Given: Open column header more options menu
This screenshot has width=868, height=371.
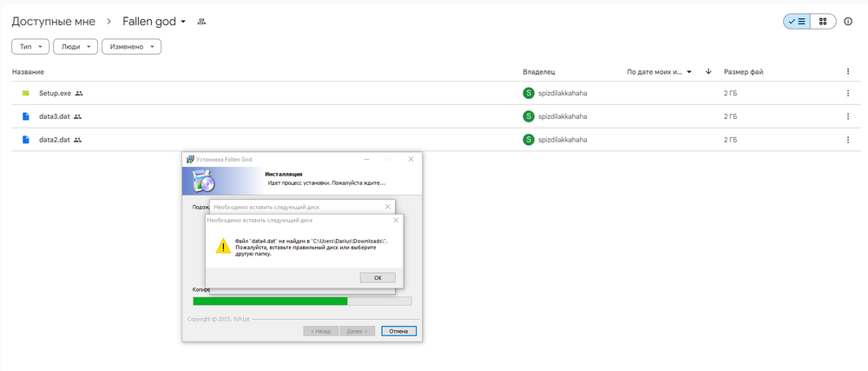Looking at the screenshot, I should (x=847, y=71).
